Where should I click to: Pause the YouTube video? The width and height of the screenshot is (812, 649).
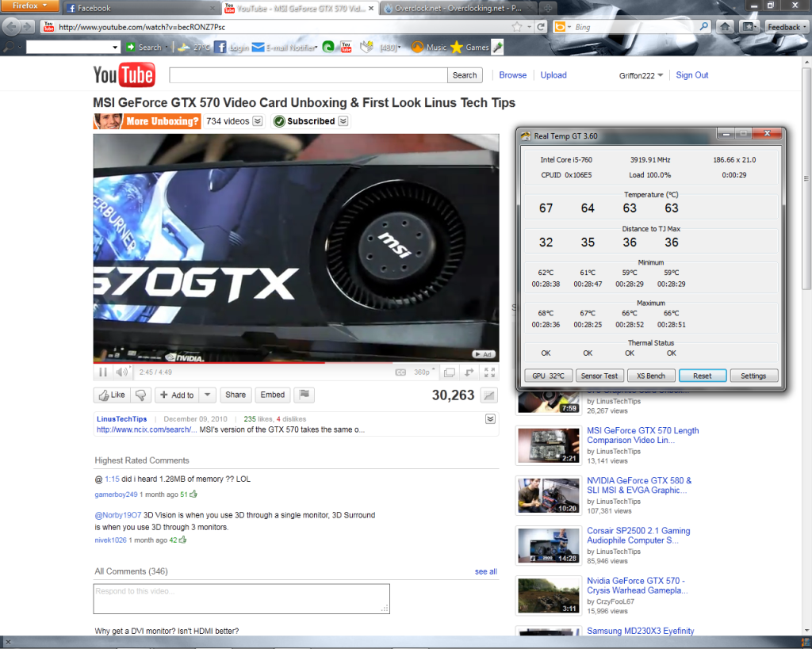coord(102,372)
